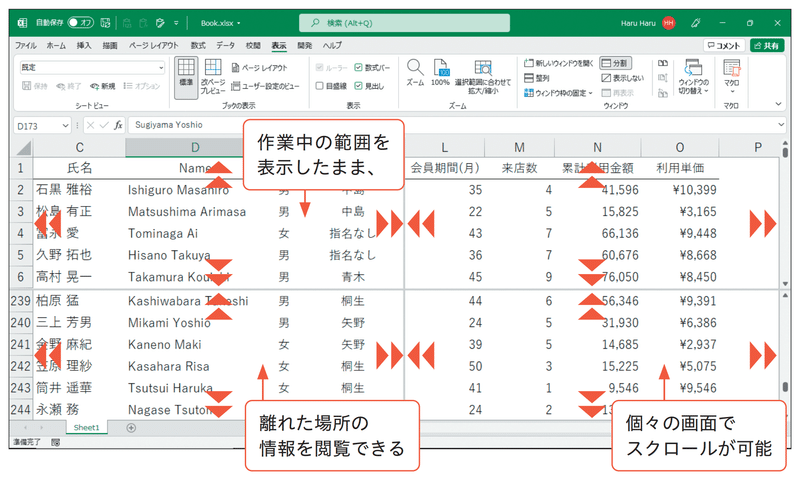Click the 再表示 unhide window button
The image size is (800, 477).
coord(617,93)
